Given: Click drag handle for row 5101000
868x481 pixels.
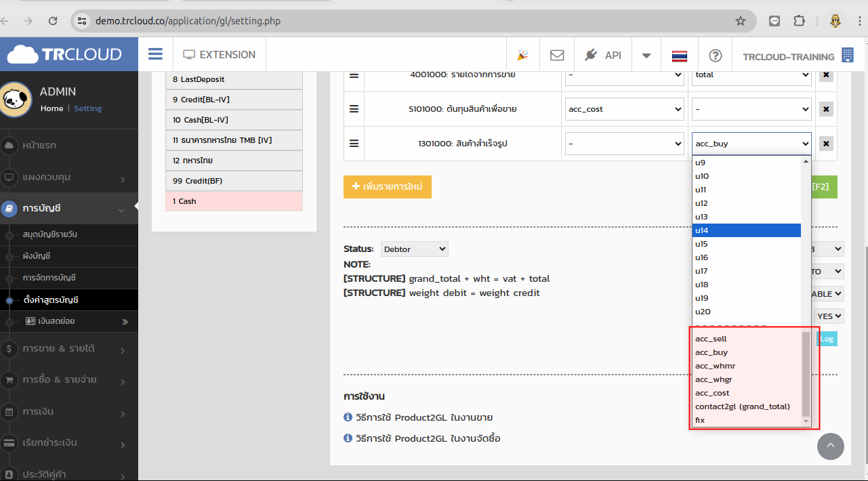Looking at the screenshot, I should [x=354, y=108].
